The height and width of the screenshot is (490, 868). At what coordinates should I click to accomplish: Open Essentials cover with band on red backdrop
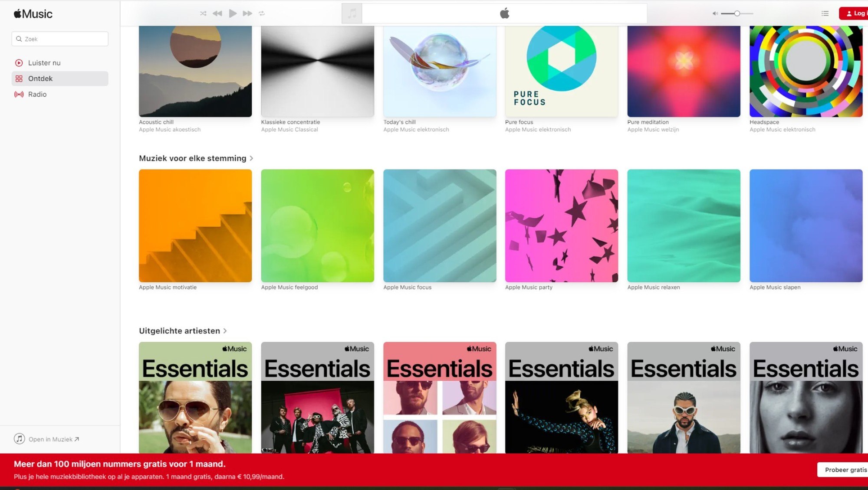(x=317, y=398)
